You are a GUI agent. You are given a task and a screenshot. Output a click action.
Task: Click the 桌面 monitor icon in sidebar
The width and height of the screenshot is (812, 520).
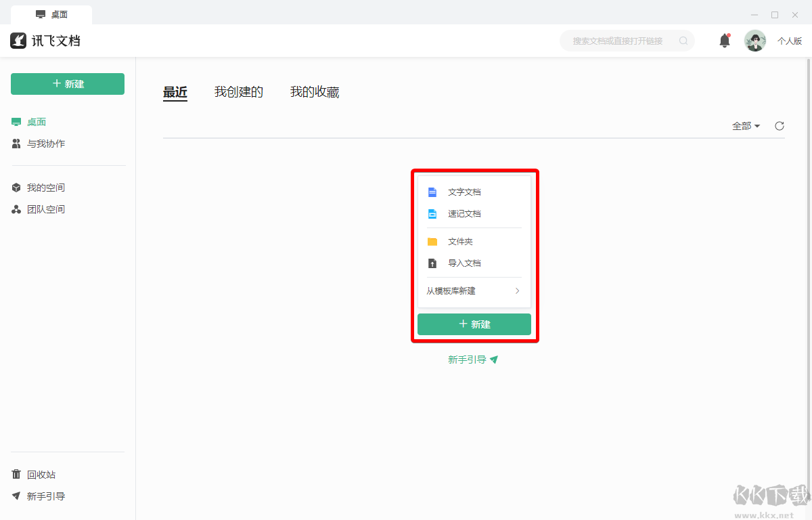pyautogui.click(x=16, y=122)
